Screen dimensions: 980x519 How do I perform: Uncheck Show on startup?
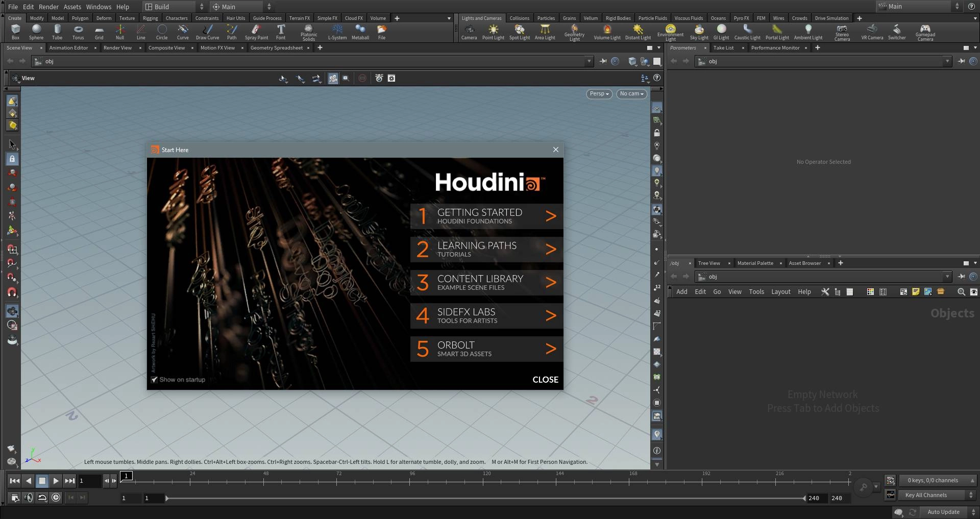point(154,380)
